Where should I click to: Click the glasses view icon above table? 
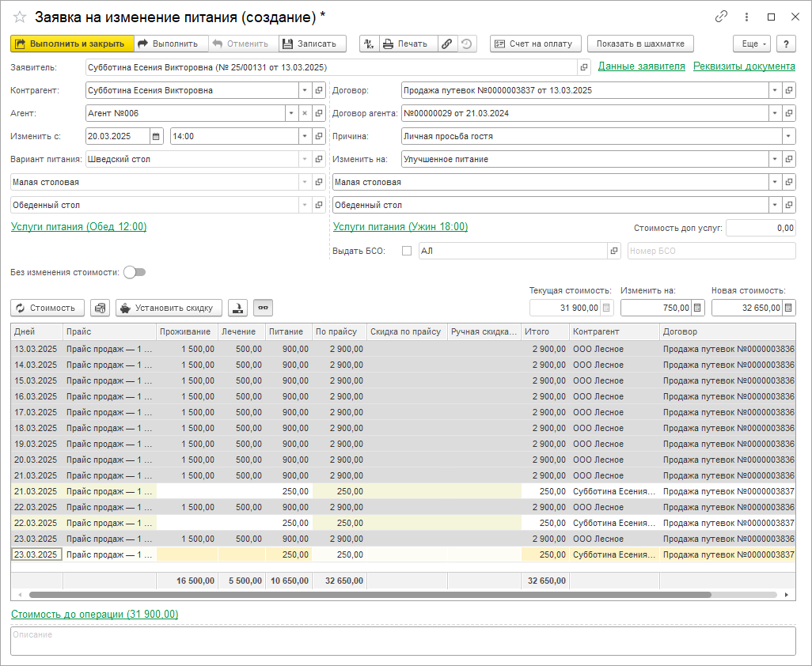[263, 308]
